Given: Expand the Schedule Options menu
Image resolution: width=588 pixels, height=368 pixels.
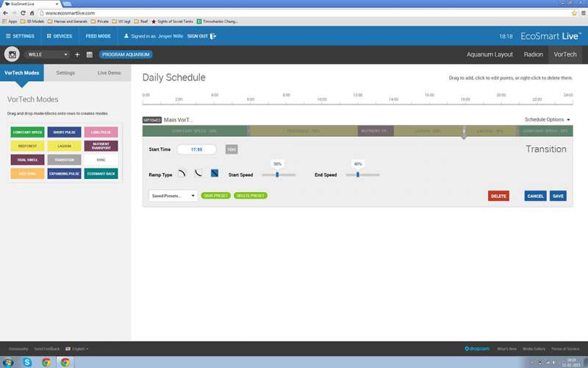Looking at the screenshot, I should pyautogui.click(x=548, y=119).
